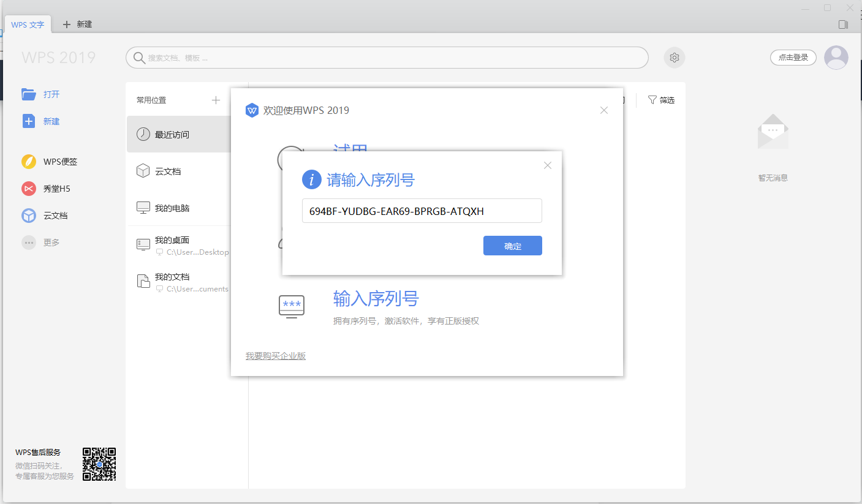This screenshot has width=862, height=504.
Task: Select 我的电脑 in locations list
Action: click(x=179, y=208)
